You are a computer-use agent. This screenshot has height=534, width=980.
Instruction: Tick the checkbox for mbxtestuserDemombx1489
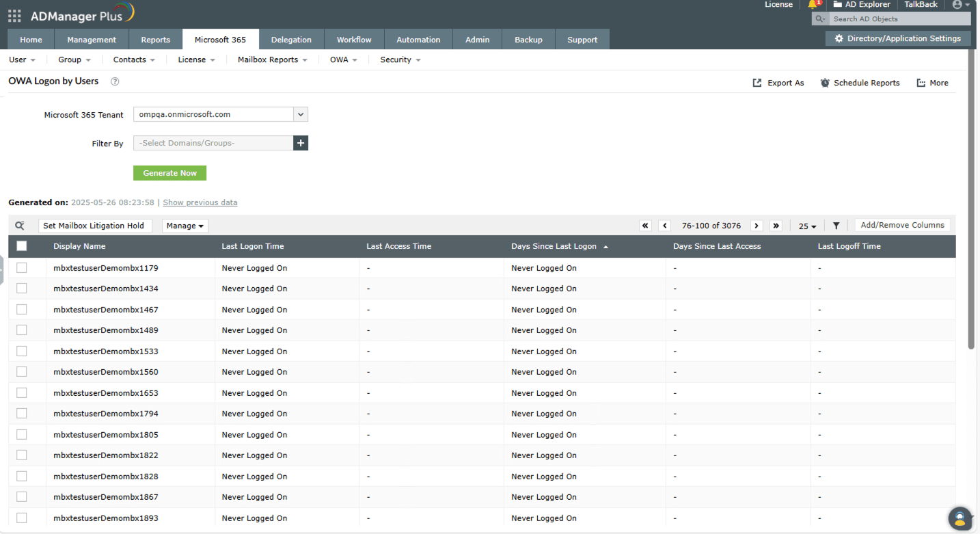22,330
